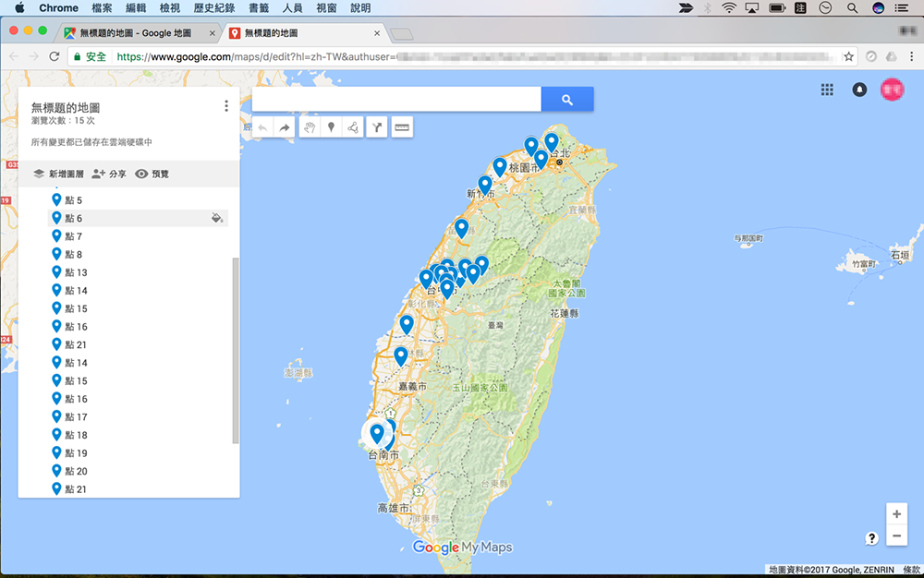
Task: Open the 書籤 menu
Action: pos(259,7)
